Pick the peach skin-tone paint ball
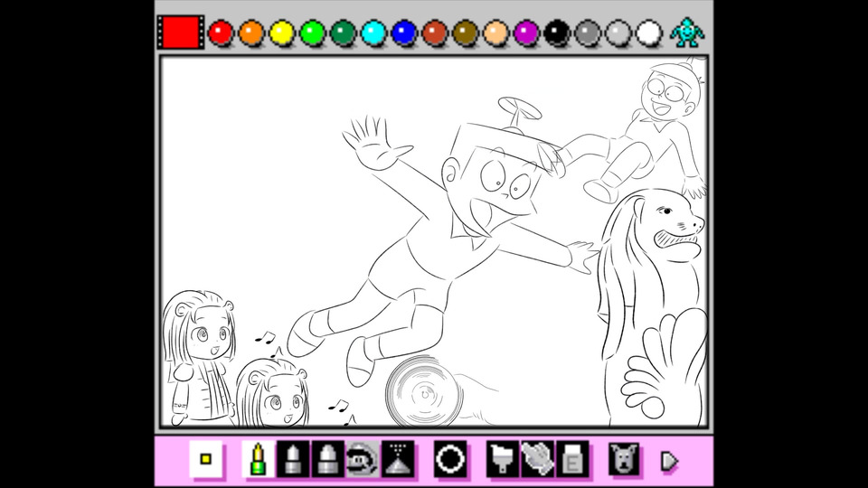 click(x=495, y=33)
